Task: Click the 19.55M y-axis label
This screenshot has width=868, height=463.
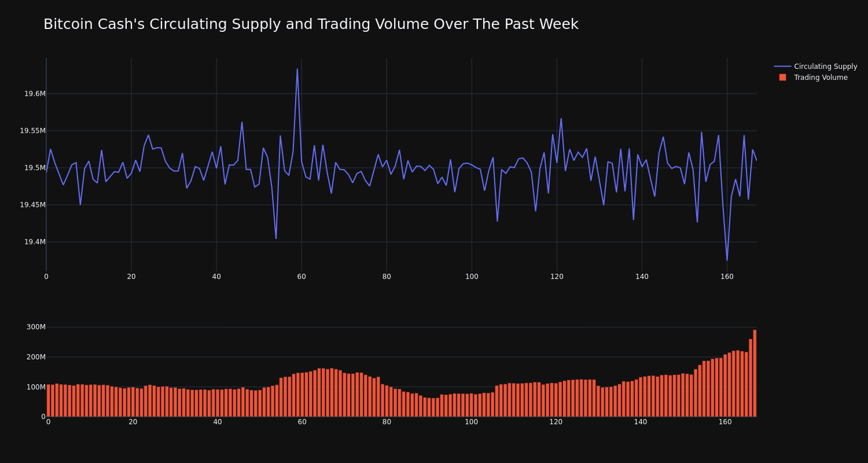Action: 32,131
